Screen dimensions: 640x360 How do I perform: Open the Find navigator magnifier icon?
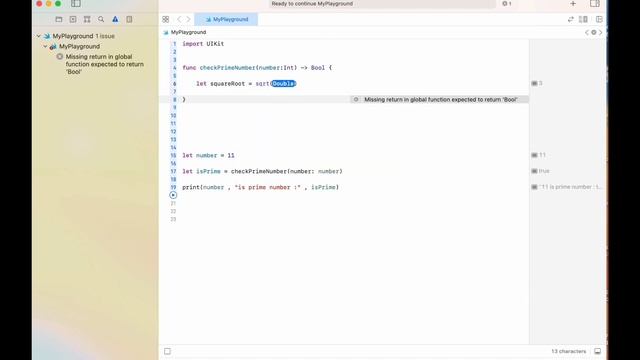(x=101, y=19)
